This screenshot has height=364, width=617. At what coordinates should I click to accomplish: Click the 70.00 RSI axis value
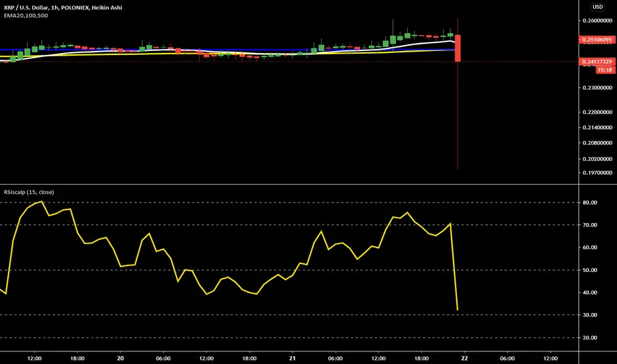(590, 225)
